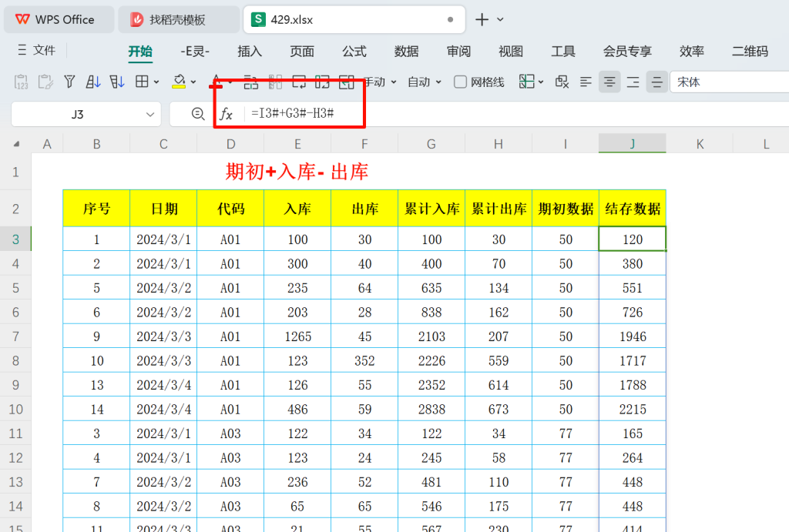The width and height of the screenshot is (789, 532).
Task: Click the fill color bucket icon
Action: pos(179,82)
